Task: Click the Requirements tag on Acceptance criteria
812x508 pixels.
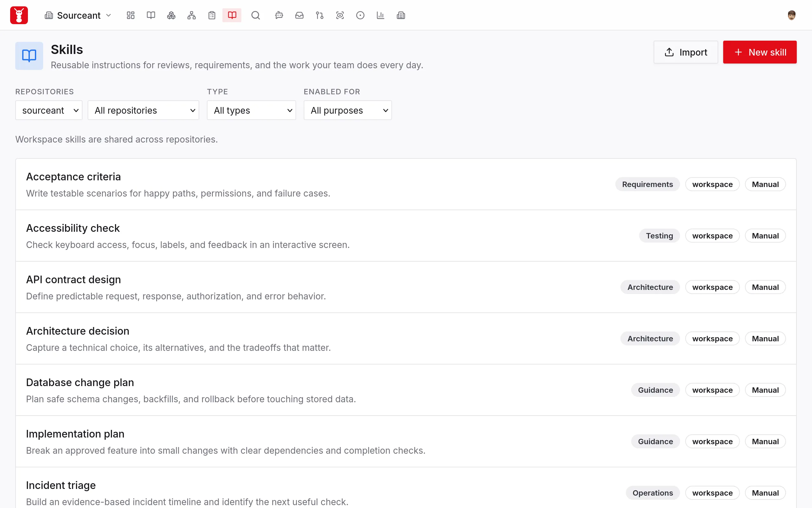Action: tap(647, 184)
